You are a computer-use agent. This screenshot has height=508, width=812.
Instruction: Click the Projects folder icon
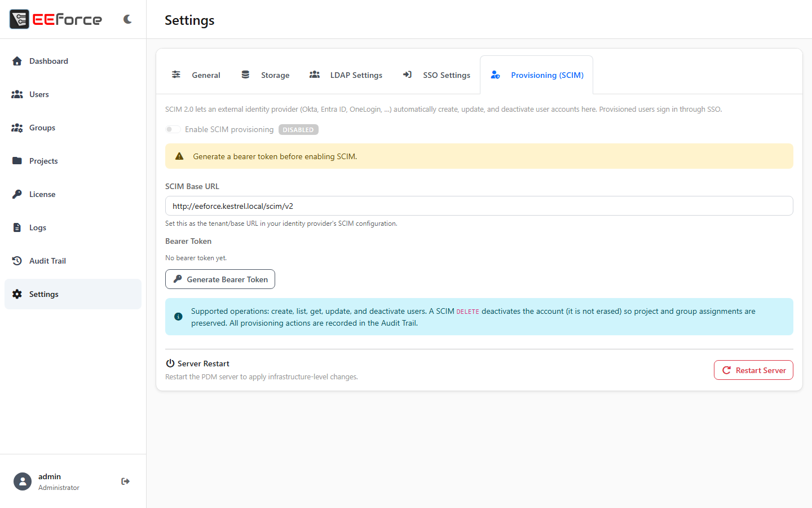(x=17, y=161)
